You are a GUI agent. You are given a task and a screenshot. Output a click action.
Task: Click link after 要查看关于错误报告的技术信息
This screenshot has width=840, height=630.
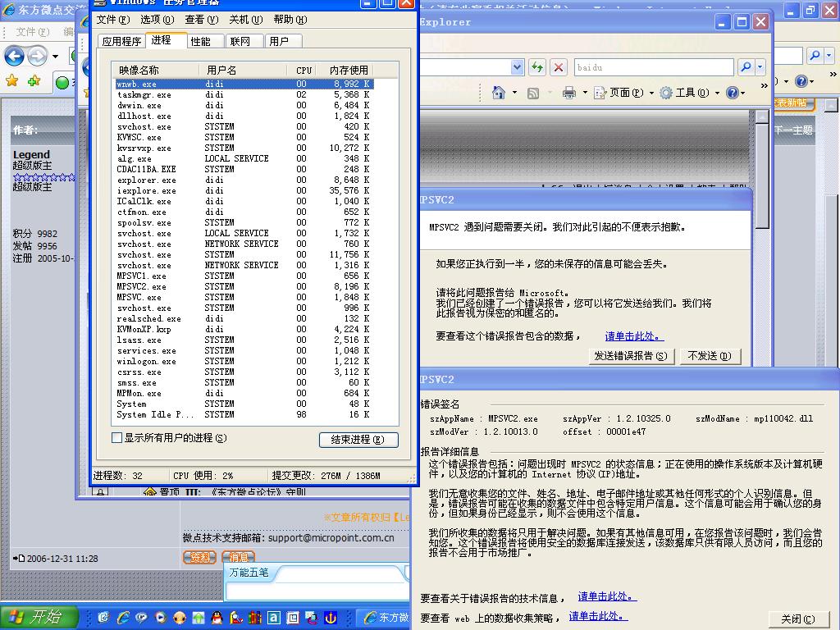(x=607, y=597)
